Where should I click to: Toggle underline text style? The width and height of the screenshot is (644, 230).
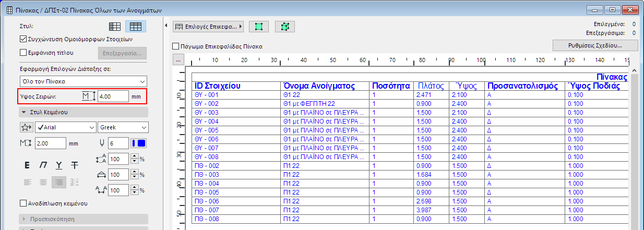(x=59, y=165)
